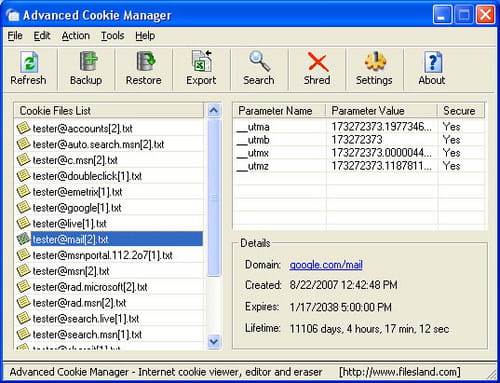This screenshot has width=500, height=383.
Task: Follow the google.com/mail domain link
Action: pyautogui.click(x=326, y=265)
